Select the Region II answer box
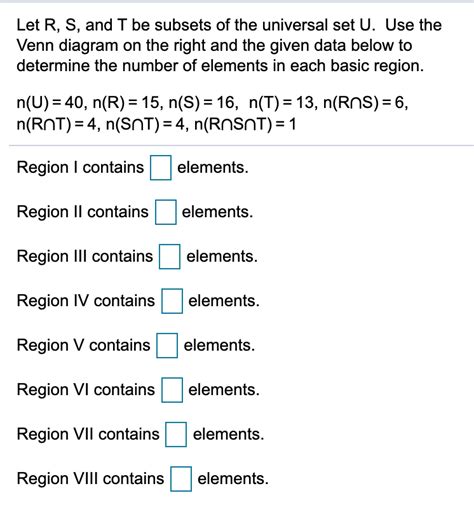Viewport: 474px width, 526px height. point(165,212)
